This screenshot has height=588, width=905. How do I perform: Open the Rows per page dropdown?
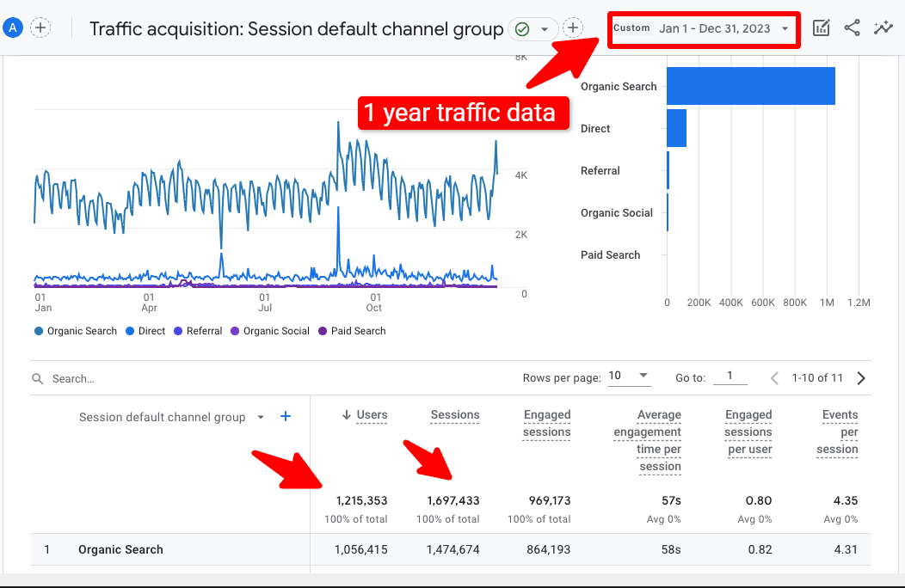pyautogui.click(x=630, y=377)
